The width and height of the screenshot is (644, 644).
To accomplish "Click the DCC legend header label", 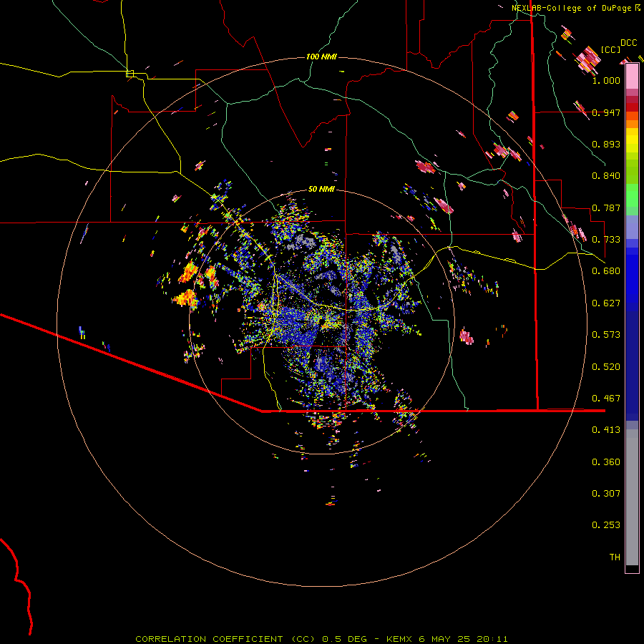I will tap(629, 43).
